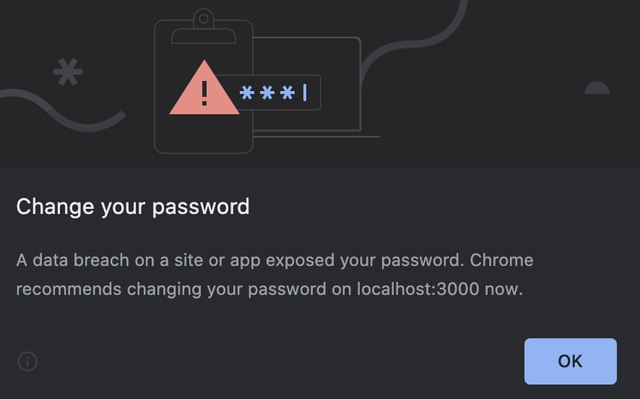Click the clipboard body below the warning triangle
This screenshot has width=640, height=399.
click(x=203, y=135)
